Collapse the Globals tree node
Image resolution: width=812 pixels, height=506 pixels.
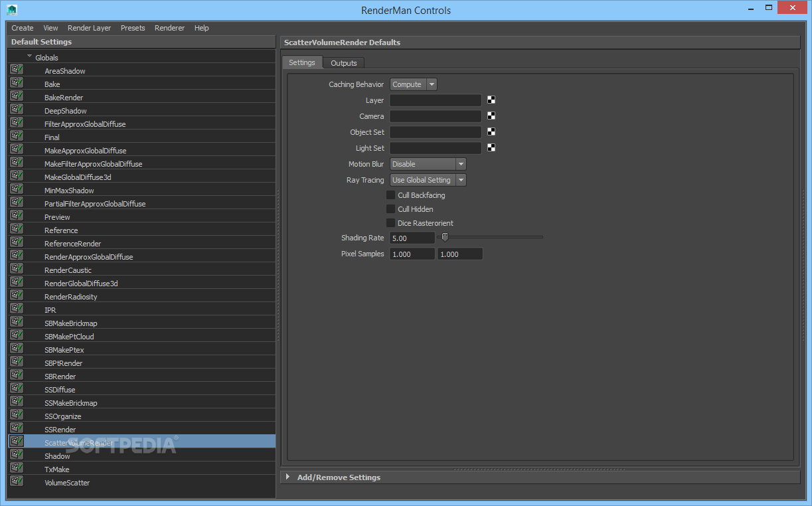pyautogui.click(x=29, y=56)
